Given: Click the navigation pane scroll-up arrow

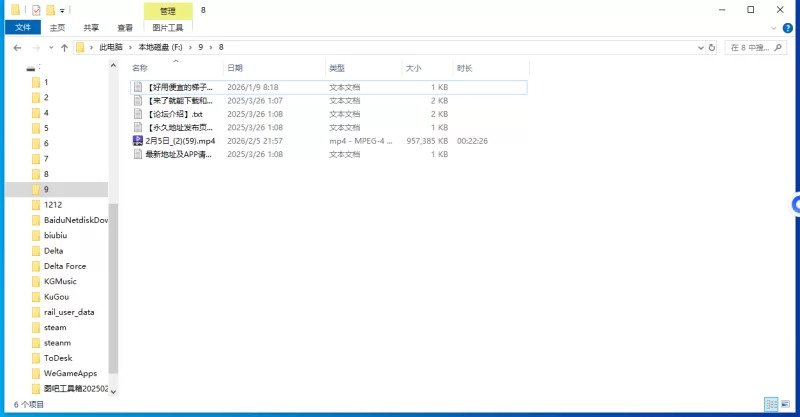Looking at the screenshot, I should tap(113, 65).
